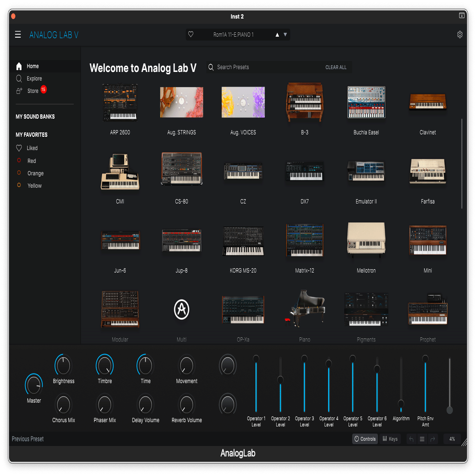Click the Brightness knob
476x476 pixels.
point(63,365)
